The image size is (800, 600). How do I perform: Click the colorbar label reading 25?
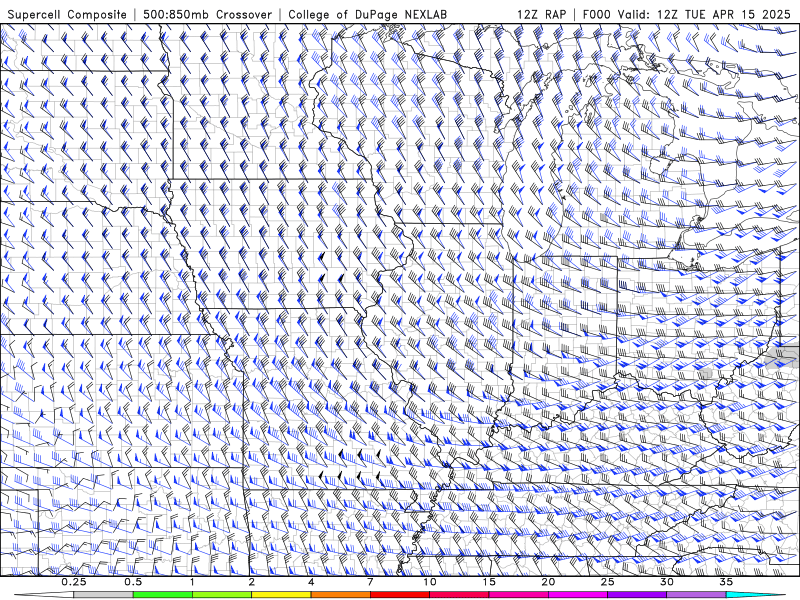(608, 582)
